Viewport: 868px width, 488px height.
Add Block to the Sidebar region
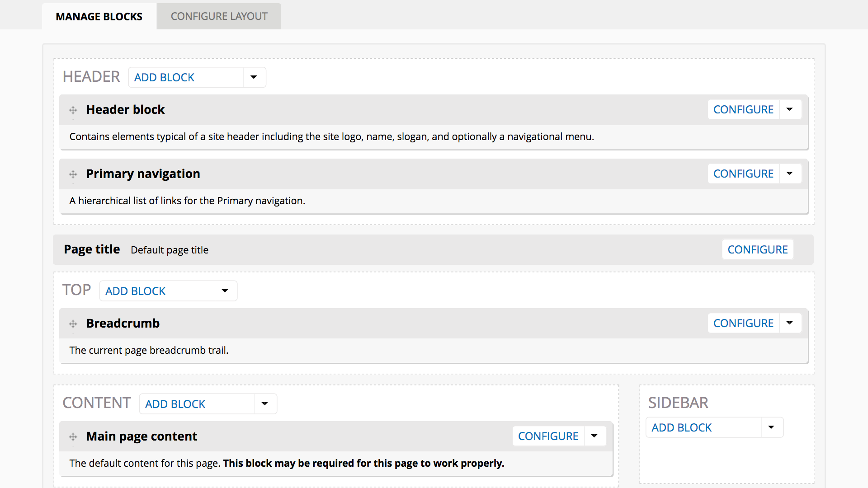[681, 427]
